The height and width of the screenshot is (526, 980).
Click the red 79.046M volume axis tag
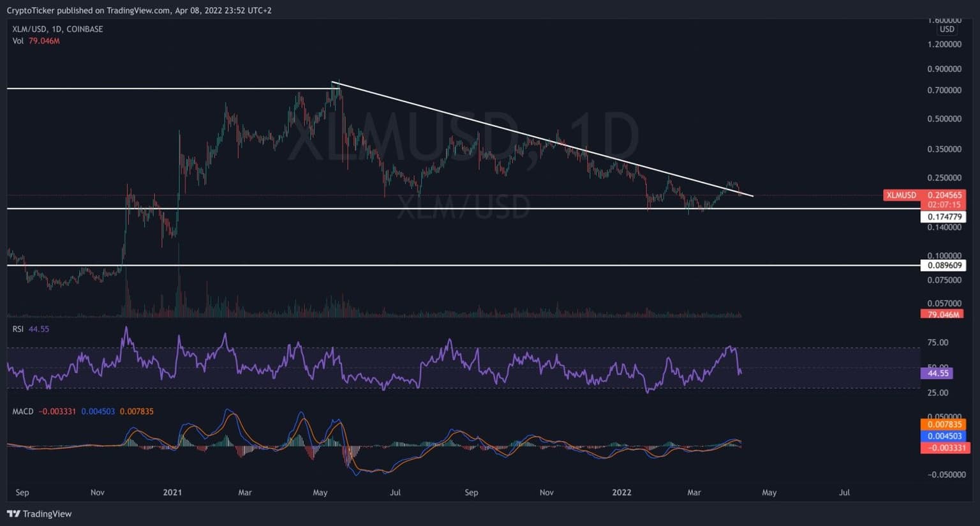pyautogui.click(x=942, y=314)
